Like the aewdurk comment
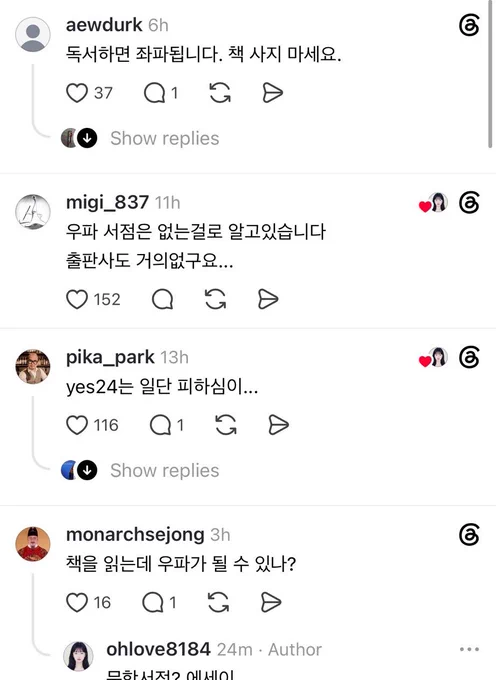Screen dimensions: 496x680 tap(77, 93)
